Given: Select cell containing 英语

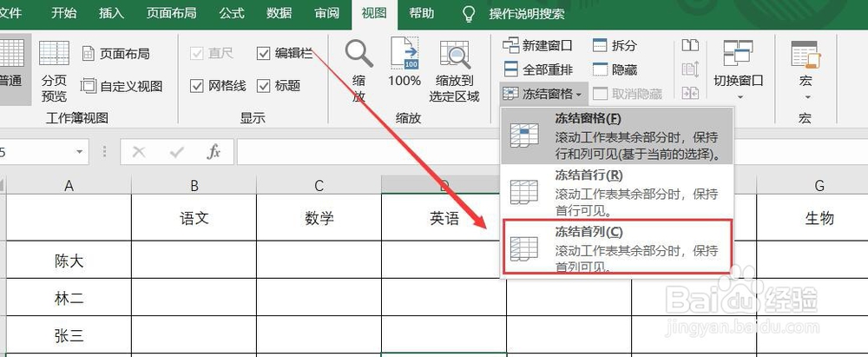Looking at the screenshot, I should coord(444,217).
